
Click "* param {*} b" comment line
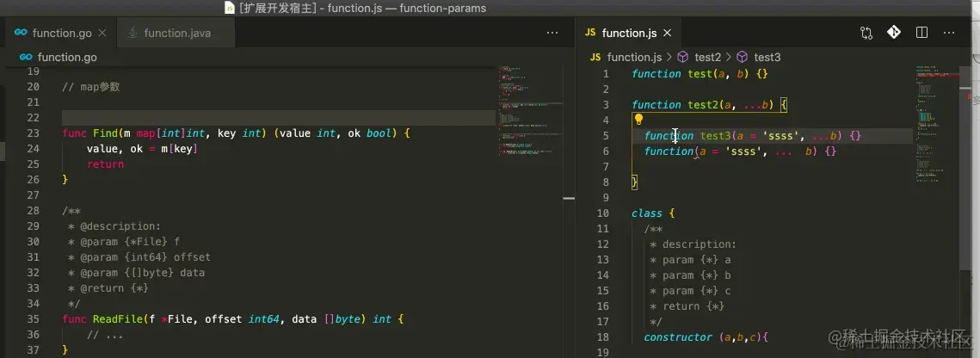click(690, 275)
